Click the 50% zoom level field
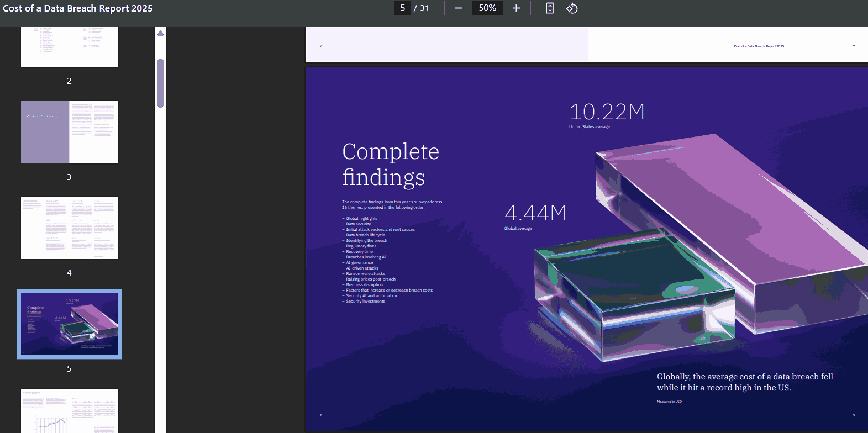Viewport: 868px width, 433px height. pos(487,8)
